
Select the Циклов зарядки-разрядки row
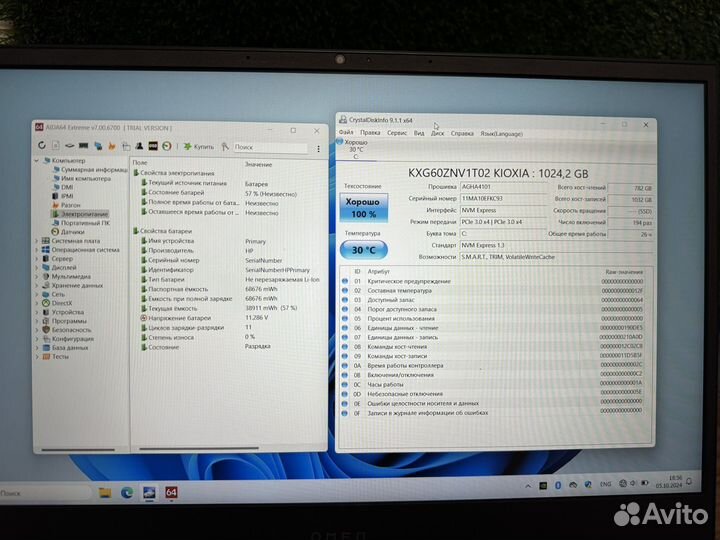coord(229,327)
